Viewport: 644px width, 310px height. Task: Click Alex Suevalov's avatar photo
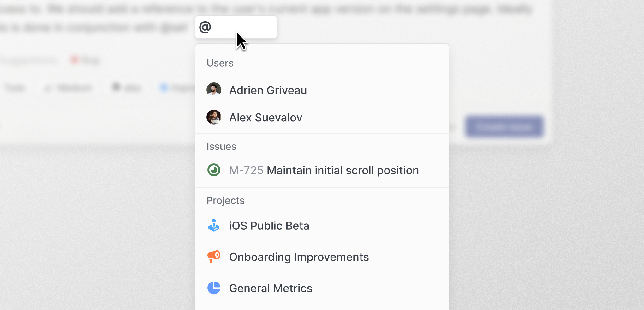(x=214, y=117)
